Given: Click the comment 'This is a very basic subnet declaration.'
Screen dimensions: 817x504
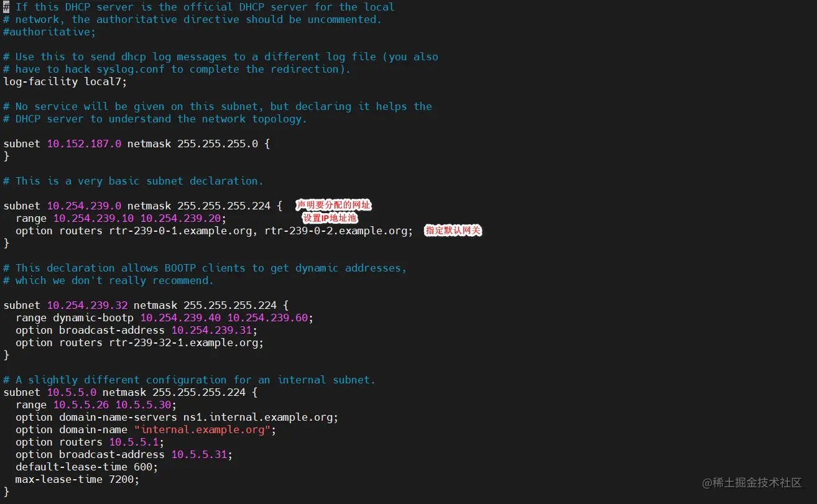Looking at the screenshot, I should pyautogui.click(x=134, y=181).
